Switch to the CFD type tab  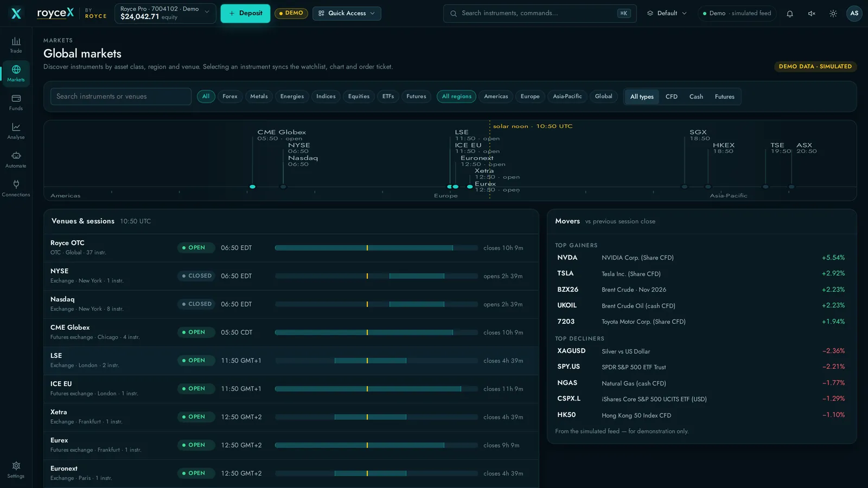(x=672, y=97)
